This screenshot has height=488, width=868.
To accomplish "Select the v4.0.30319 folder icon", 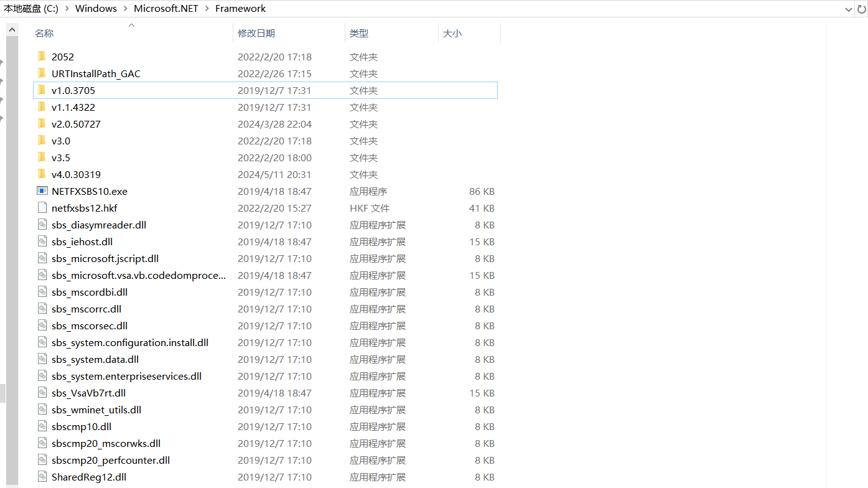I will [42, 174].
